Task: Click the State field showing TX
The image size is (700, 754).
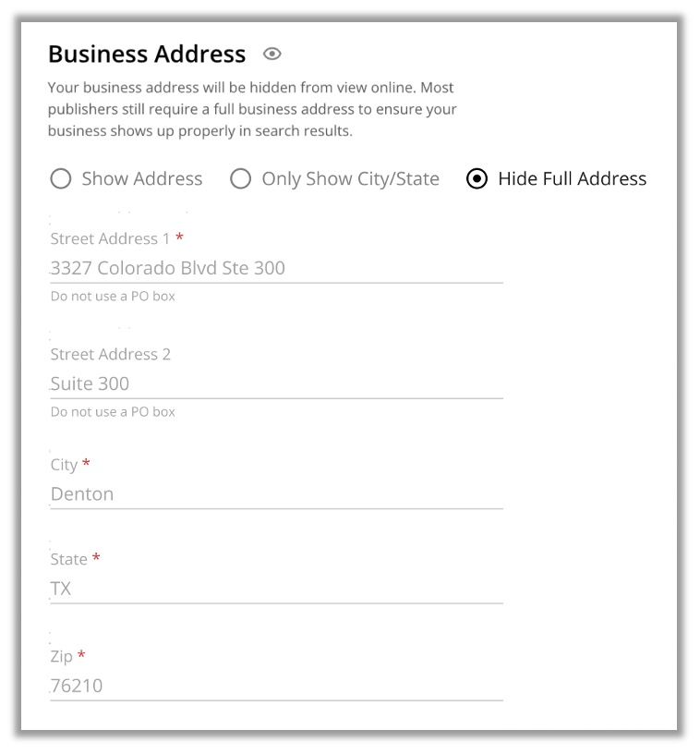Action: 276,589
